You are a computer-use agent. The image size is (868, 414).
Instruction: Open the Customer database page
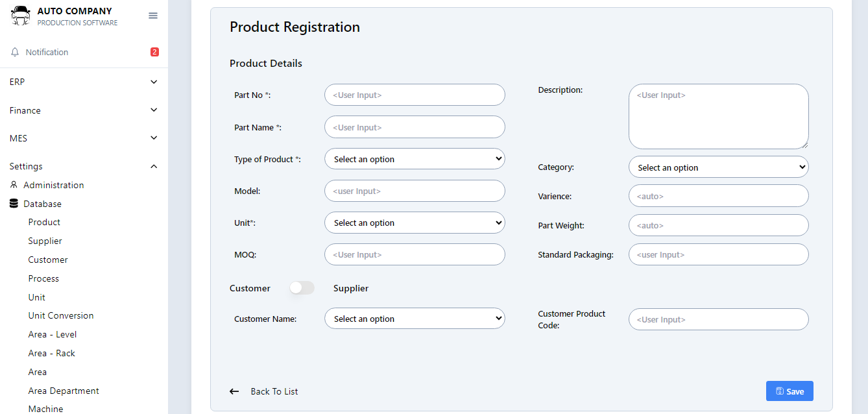point(48,260)
